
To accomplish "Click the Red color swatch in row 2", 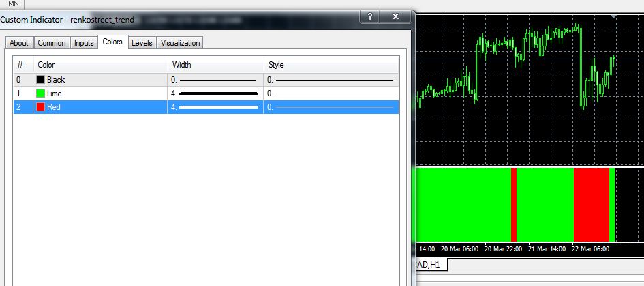I will (40, 107).
